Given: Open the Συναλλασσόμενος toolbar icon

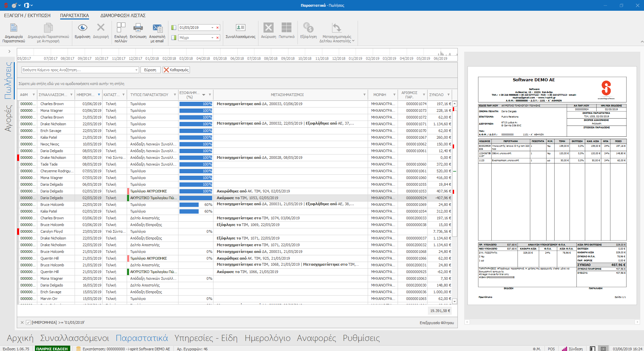Looking at the screenshot, I should click(x=240, y=28).
